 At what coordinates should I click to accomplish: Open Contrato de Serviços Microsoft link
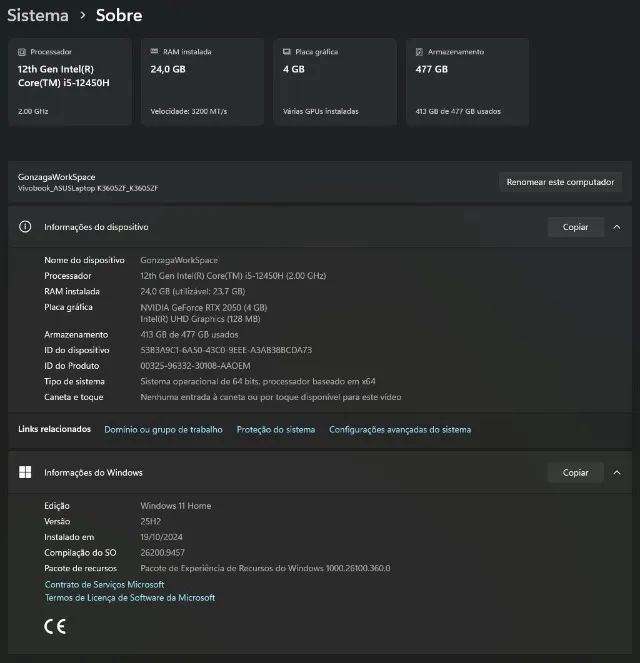click(x=104, y=584)
